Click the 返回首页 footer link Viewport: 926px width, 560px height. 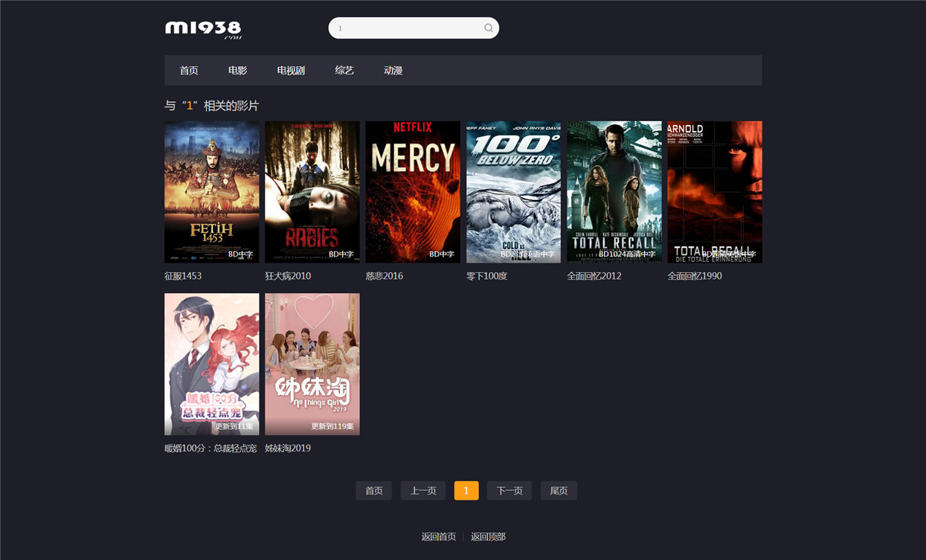439,537
